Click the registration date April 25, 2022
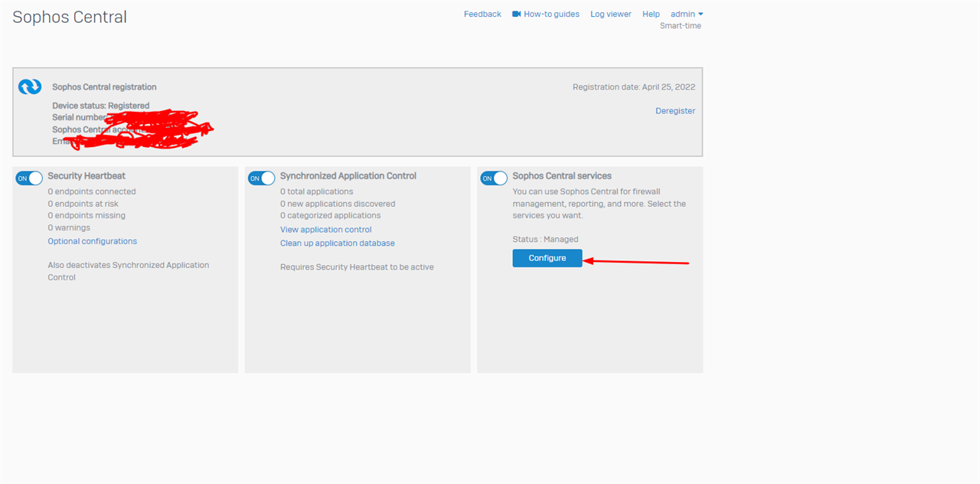Screen dimensions: 980x484 tap(634, 87)
